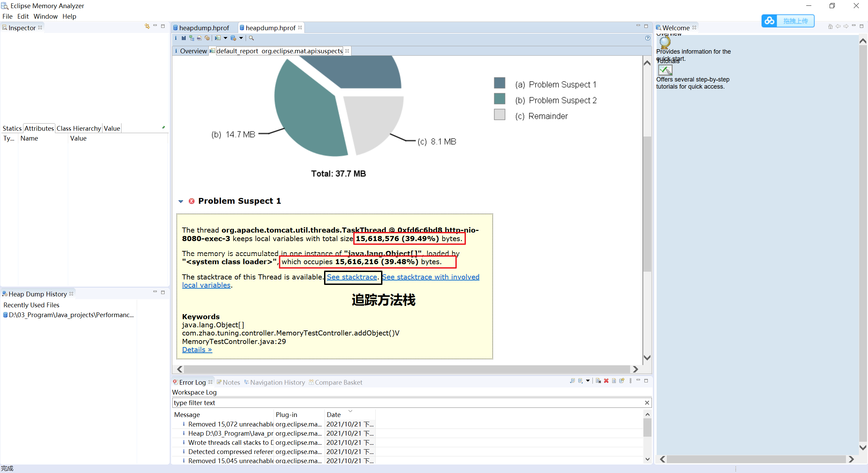Open the Window menu
The height and width of the screenshot is (473, 868).
[x=45, y=16]
